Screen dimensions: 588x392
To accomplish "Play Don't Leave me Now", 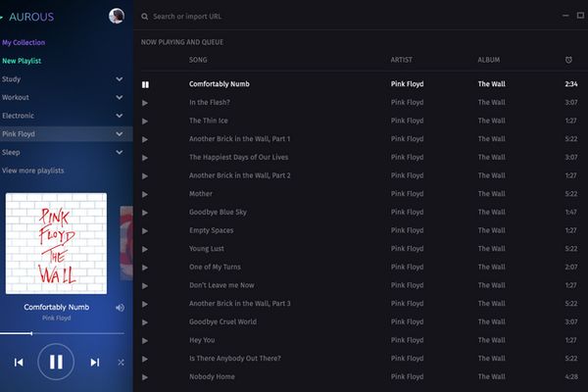I will 145,286.
